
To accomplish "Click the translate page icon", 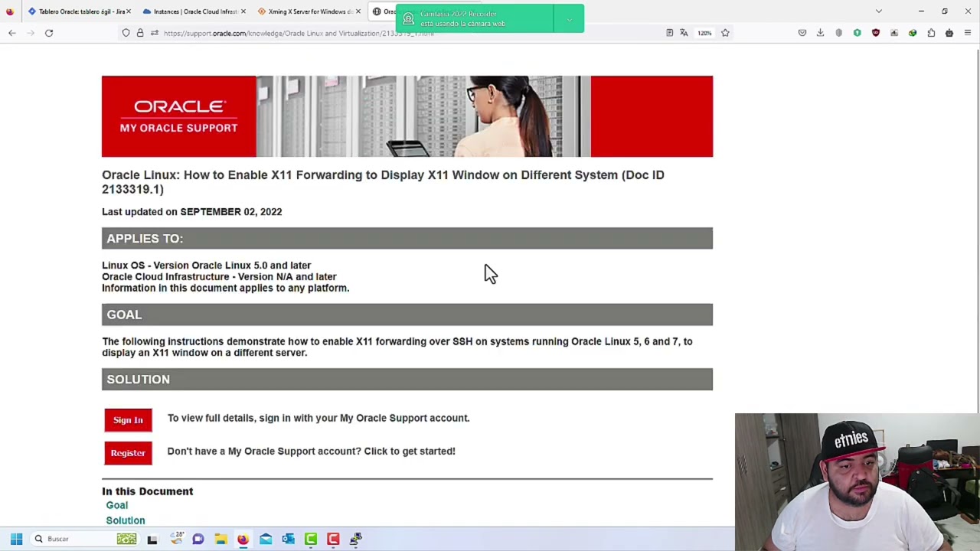I will coord(684,33).
